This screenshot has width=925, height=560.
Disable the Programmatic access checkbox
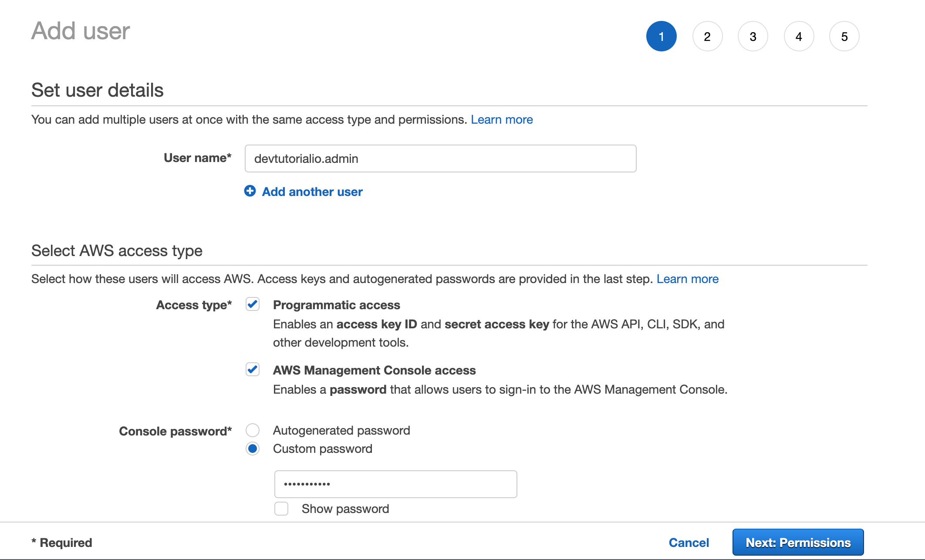[x=252, y=304]
